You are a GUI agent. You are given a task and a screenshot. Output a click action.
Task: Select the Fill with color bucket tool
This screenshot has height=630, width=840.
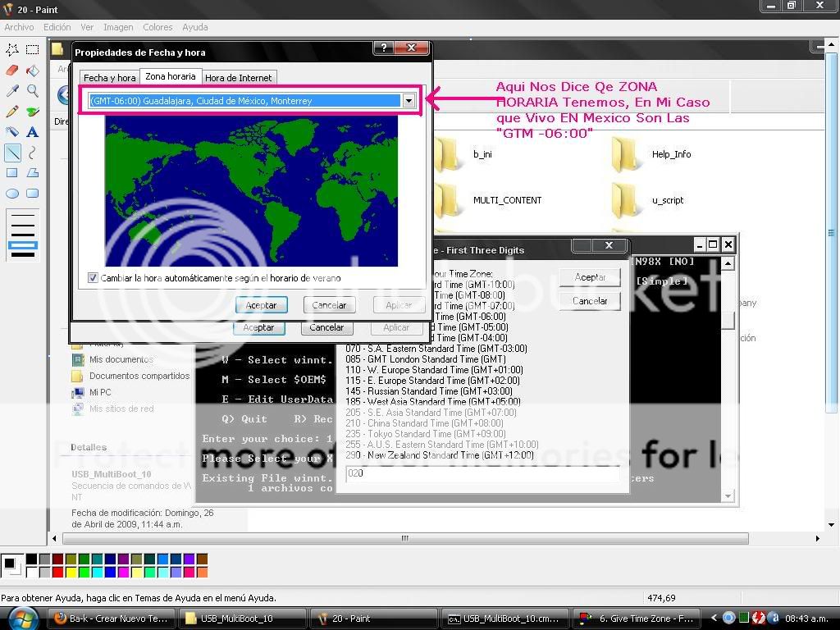point(33,71)
